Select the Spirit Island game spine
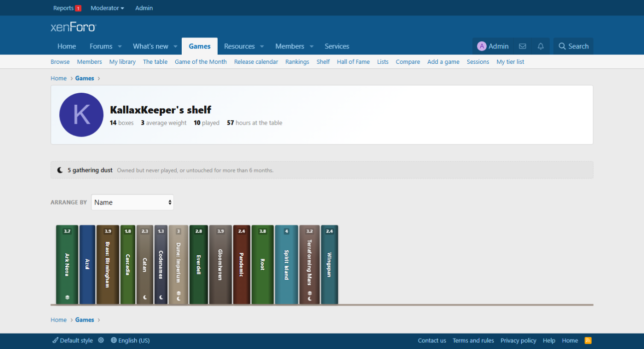 pos(287,264)
